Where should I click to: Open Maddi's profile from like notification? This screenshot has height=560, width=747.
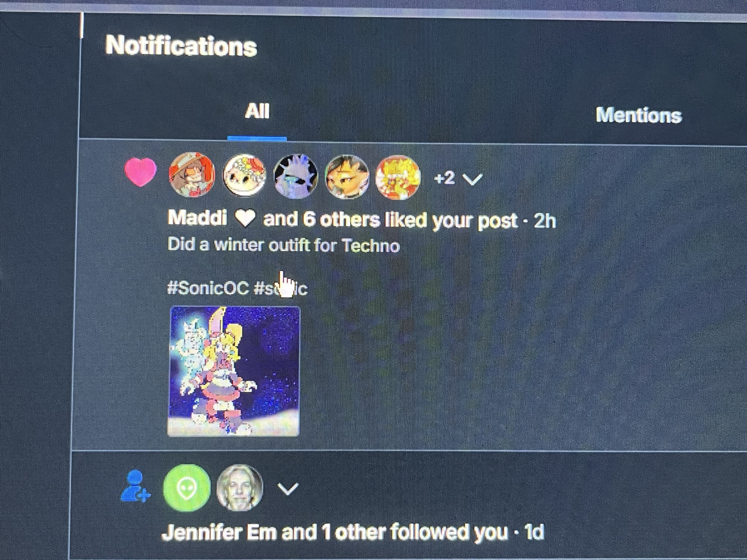coord(198,217)
